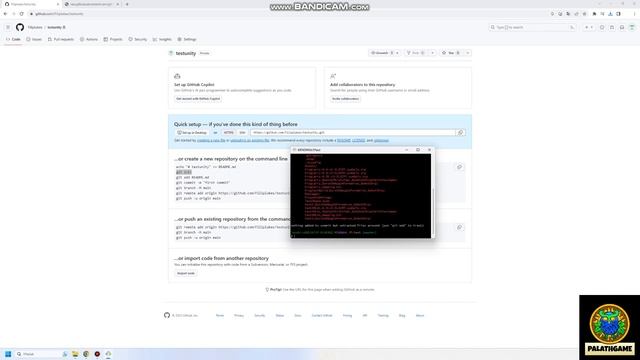Follow the .gitignore link
The width and height of the screenshot is (640, 360).
tap(381, 140)
